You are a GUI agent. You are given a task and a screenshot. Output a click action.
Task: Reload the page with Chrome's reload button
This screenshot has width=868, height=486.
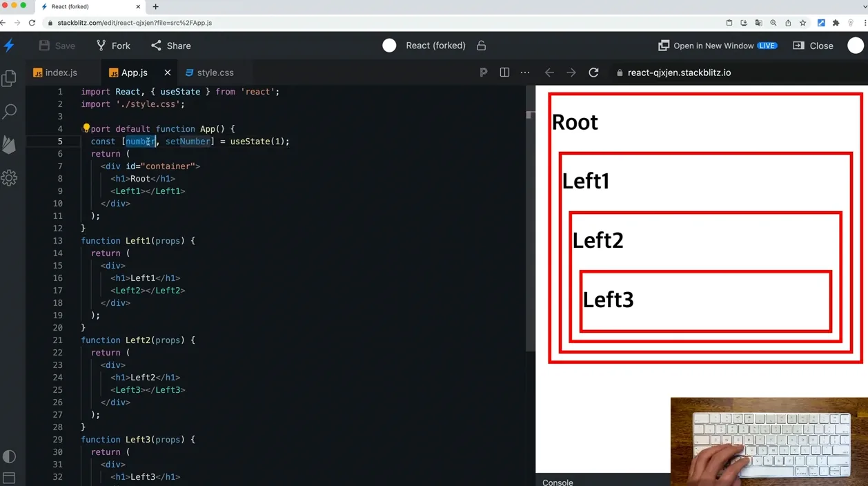pyautogui.click(x=32, y=23)
